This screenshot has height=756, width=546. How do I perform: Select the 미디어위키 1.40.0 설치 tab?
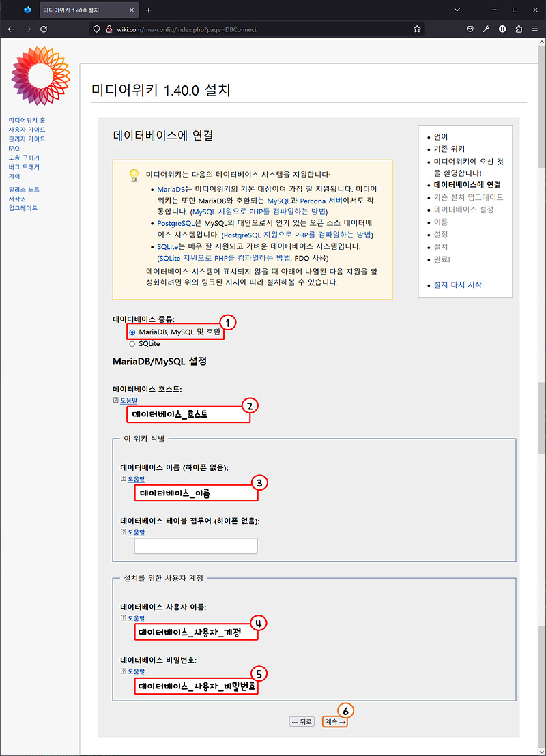coord(88,10)
